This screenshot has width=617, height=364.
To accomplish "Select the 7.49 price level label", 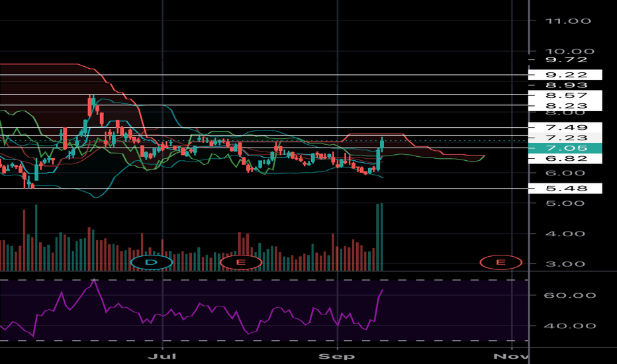I will click(565, 128).
